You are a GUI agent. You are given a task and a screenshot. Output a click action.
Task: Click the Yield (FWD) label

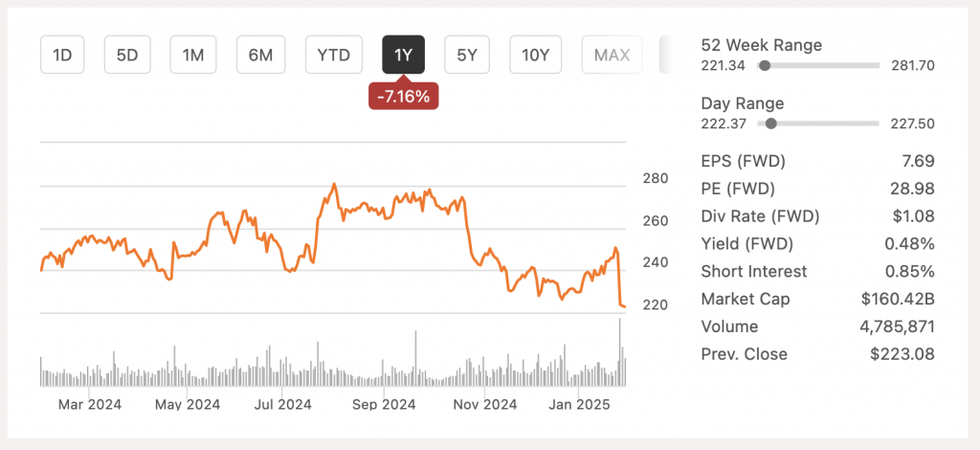point(746,244)
